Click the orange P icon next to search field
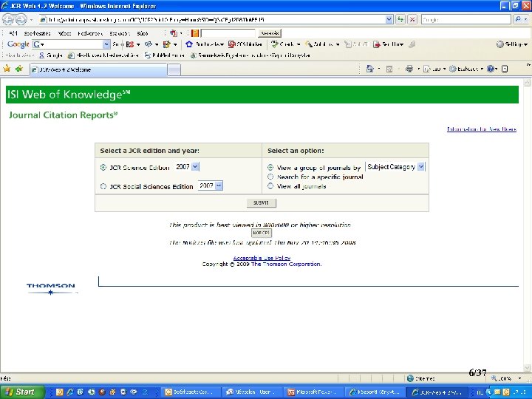 click(x=195, y=33)
